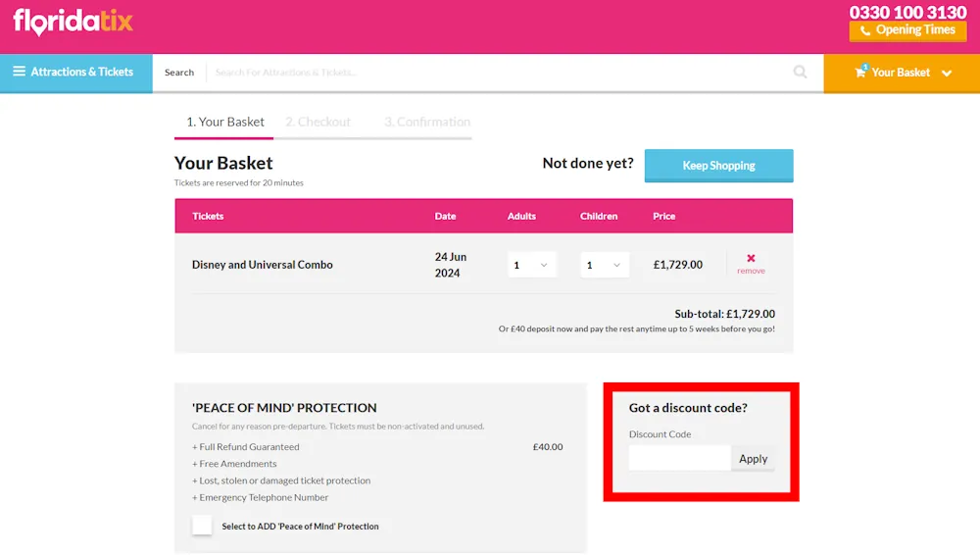980x556 pixels.
Task: Click the Disney and Universal Combo ticket name
Action: (x=262, y=265)
